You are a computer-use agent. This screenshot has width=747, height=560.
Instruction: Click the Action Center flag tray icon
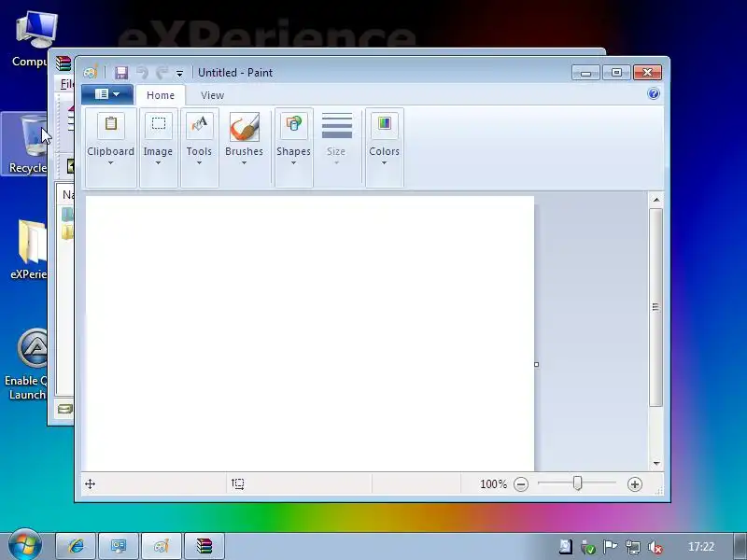610,547
